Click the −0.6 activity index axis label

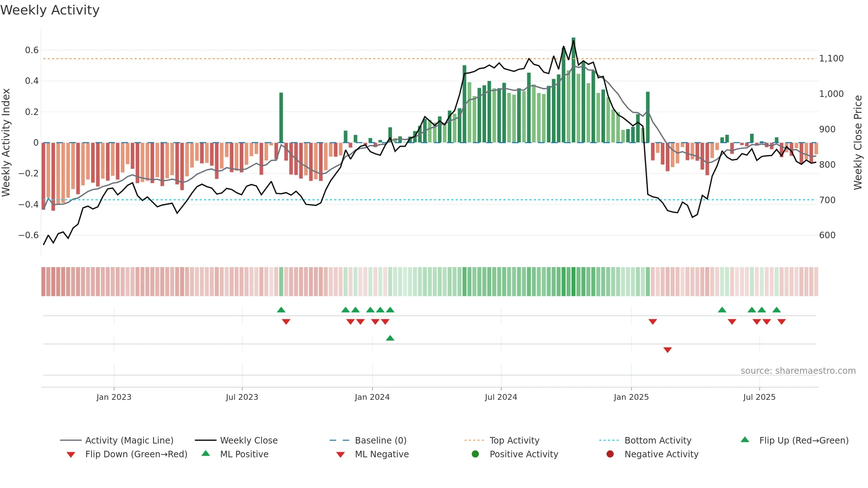pos(28,235)
